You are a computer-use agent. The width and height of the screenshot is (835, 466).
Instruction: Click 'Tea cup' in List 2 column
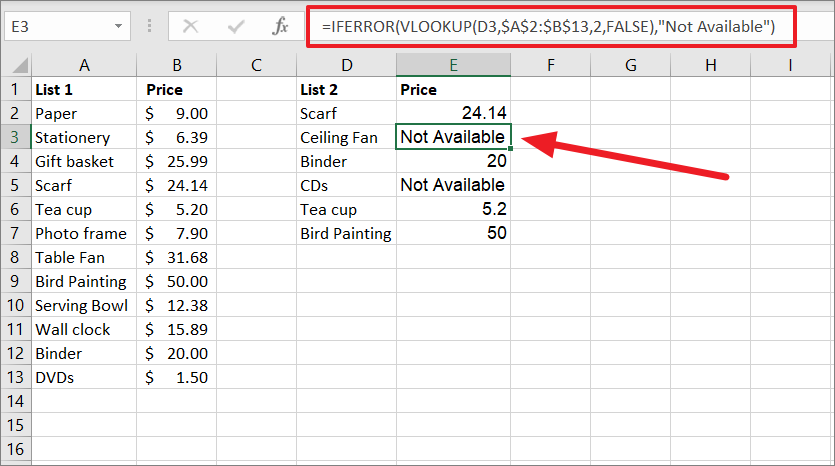pos(347,209)
